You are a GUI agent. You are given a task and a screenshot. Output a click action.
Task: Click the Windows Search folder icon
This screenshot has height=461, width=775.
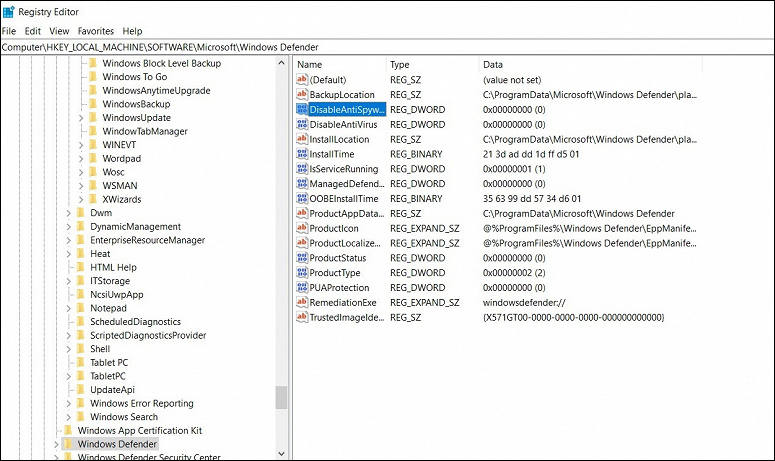tap(81, 417)
